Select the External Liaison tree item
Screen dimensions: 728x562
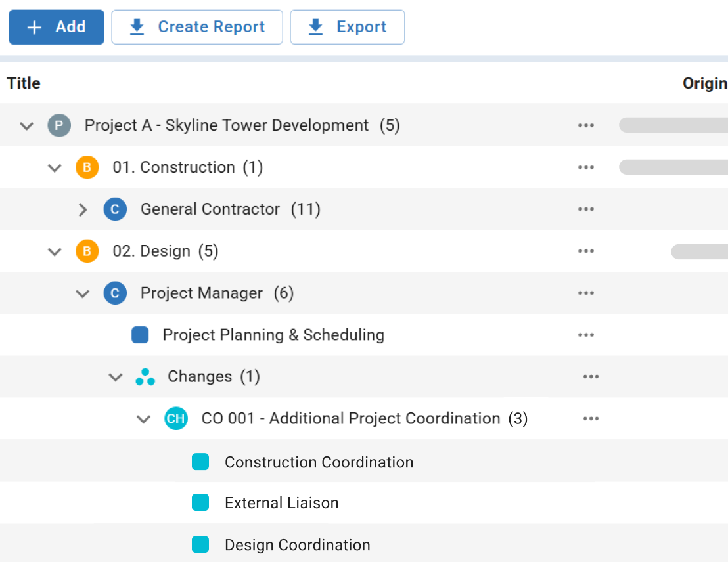pyautogui.click(x=281, y=503)
